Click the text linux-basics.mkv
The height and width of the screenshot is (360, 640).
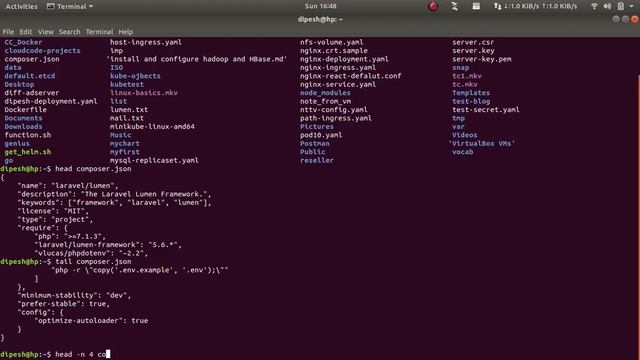(144, 93)
